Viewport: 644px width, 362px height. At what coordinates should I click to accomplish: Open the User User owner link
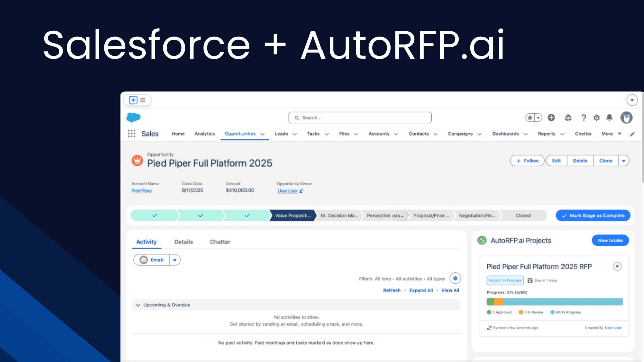(288, 191)
